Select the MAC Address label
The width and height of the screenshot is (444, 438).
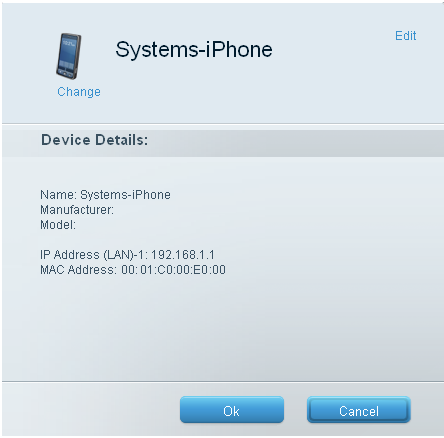point(79,270)
